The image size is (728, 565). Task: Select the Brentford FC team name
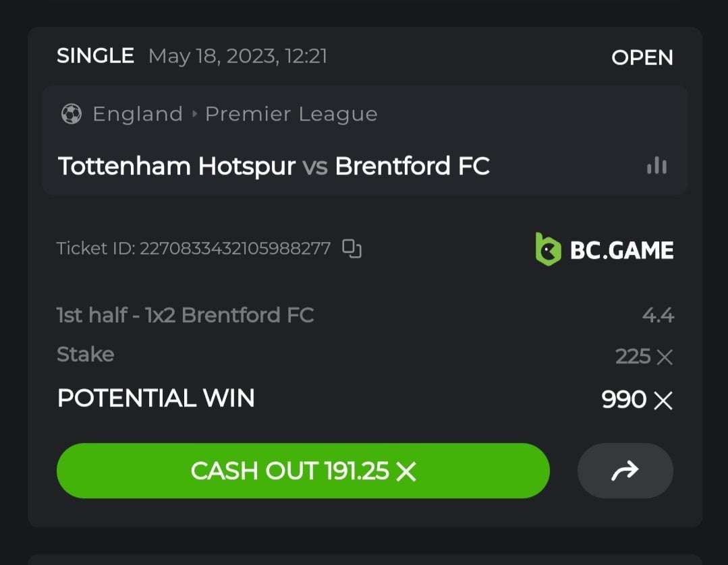click(412, 166)
